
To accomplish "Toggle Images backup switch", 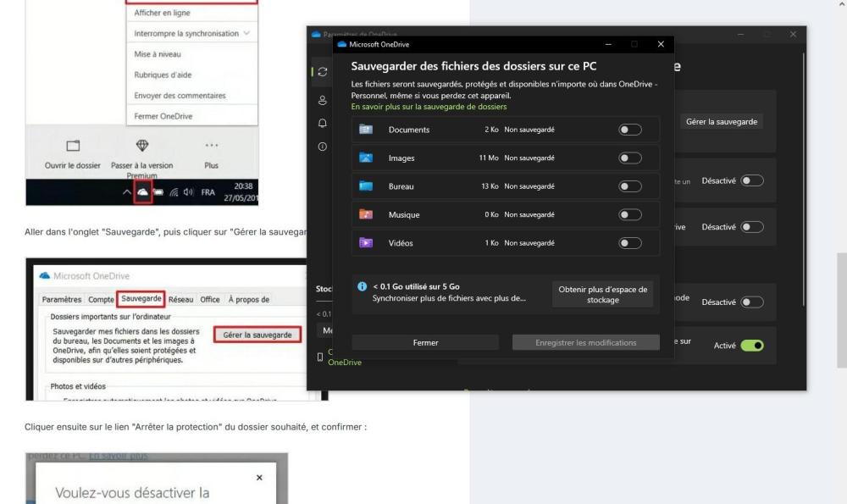I will coord(630,158).
